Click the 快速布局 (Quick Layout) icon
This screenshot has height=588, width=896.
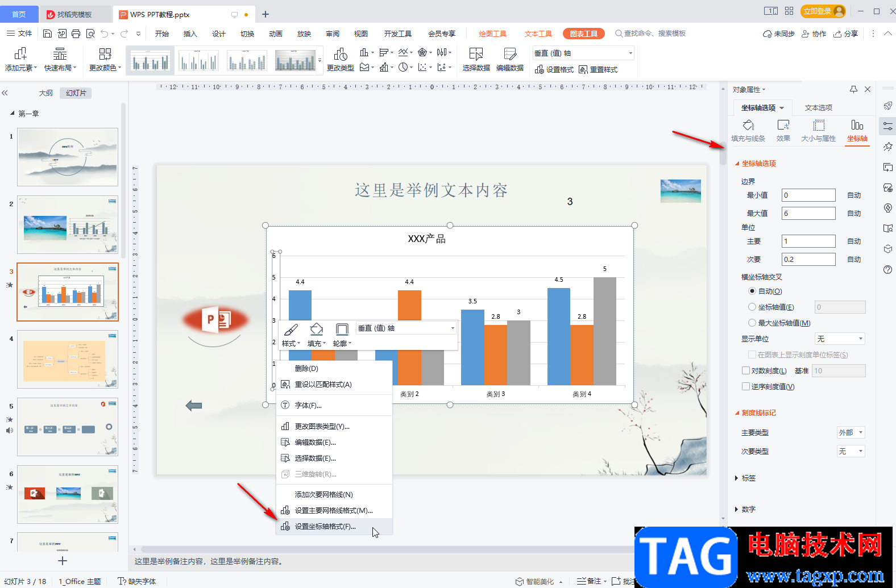pos(60,54)
